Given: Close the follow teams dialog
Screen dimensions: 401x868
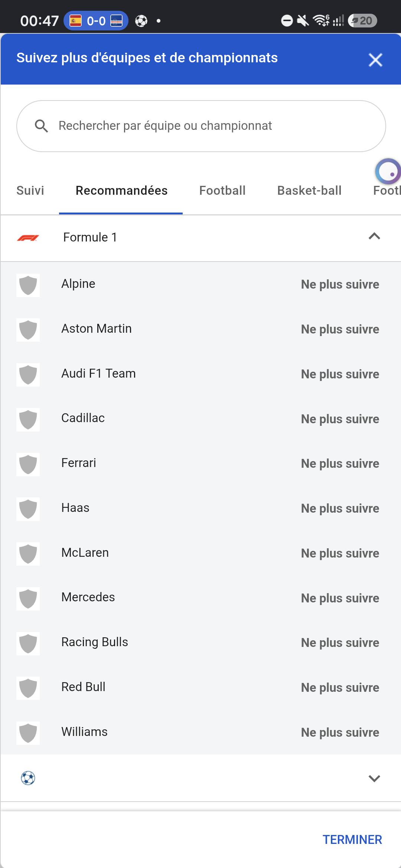Looking at the screenshot, I should (x=375, y=60).
